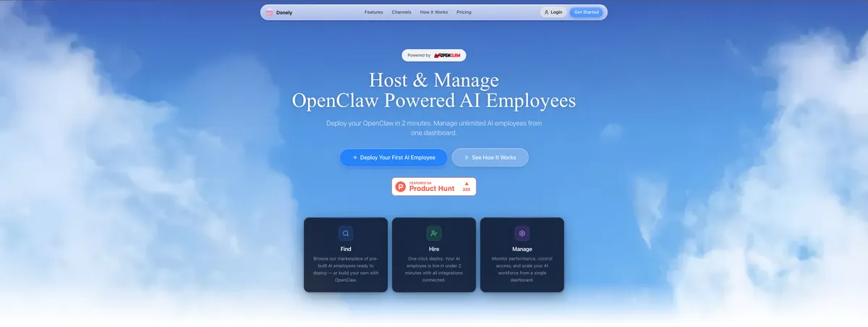Click the 'Host & Manage' headline line
Viewport: 868px width, 327px height.
(434, 80)
